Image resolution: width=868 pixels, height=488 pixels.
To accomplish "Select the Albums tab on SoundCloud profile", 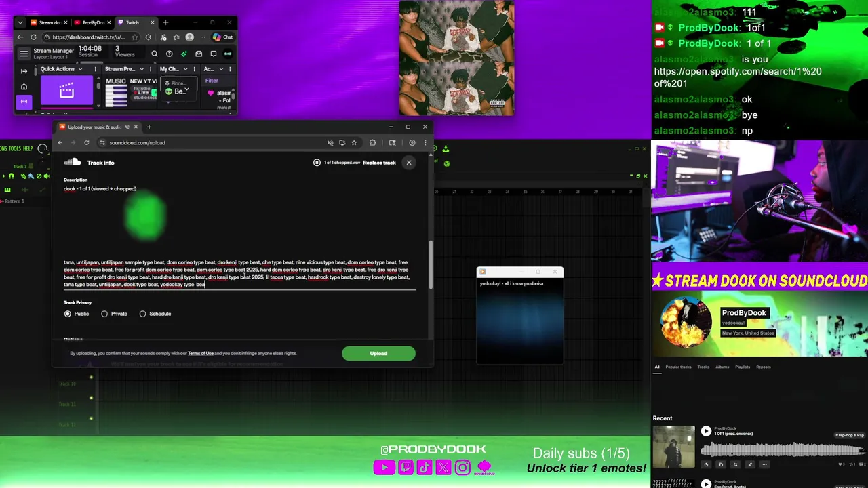I will [722, 367].
